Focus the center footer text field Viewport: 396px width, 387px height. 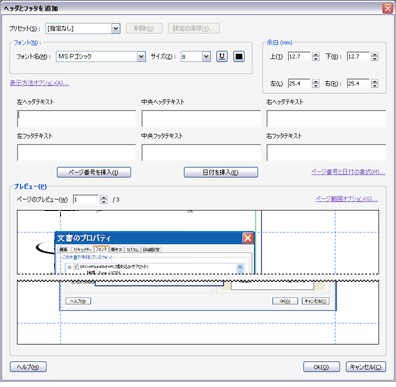[201, 152]
